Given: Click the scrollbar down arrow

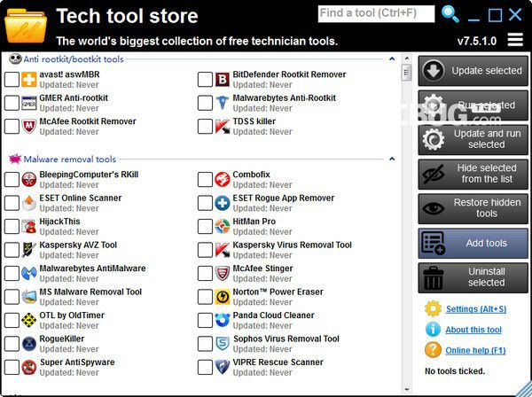Looking at the screenshot, I should point(407,390).
